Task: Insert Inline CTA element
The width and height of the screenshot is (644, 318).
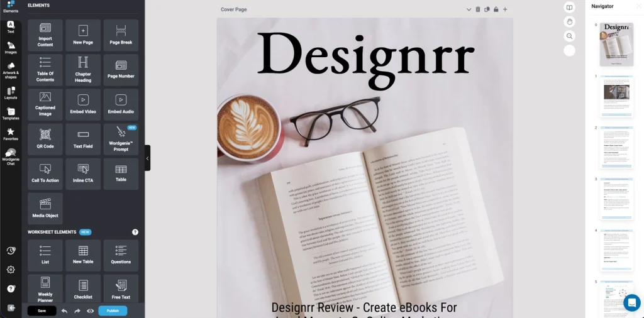Action: coord(83,174)
